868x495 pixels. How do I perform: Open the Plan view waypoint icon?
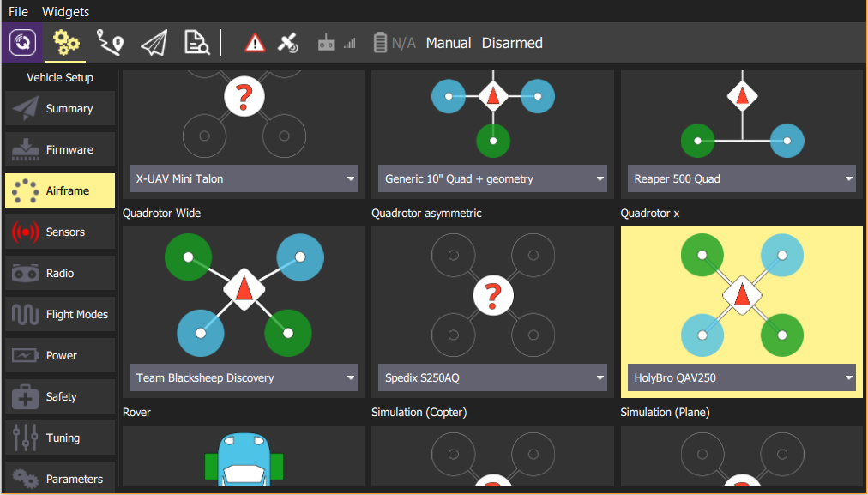click(x=110, y=43)
